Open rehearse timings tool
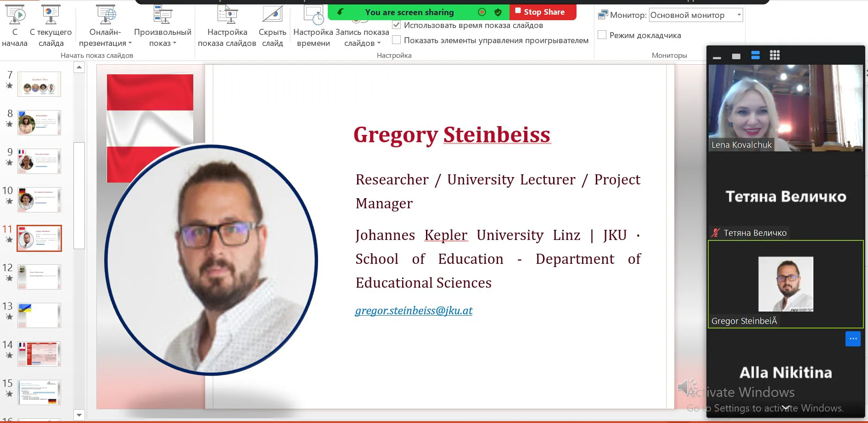Viewport: 868px width, 423px height. click(313, 16)
